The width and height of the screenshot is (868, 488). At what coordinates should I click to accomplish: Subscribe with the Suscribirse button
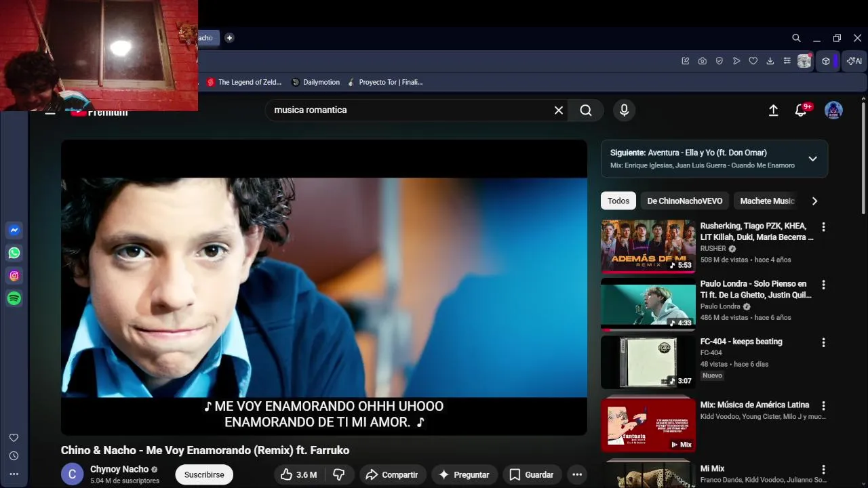click(x=204, y=474)
